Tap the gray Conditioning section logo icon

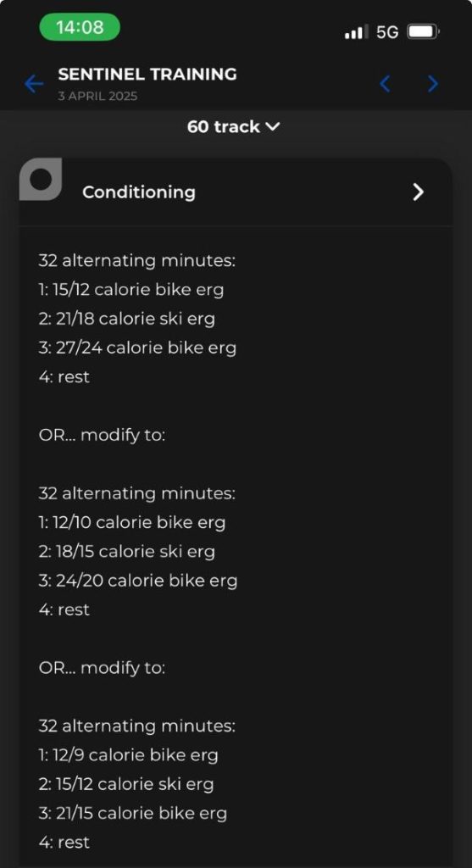[41, 179]
